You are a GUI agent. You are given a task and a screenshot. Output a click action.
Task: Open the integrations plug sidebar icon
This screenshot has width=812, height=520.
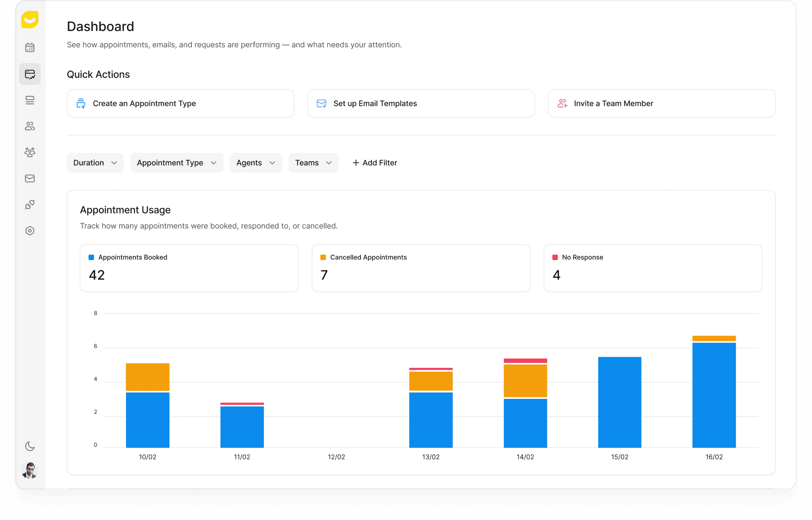(30, 204)
